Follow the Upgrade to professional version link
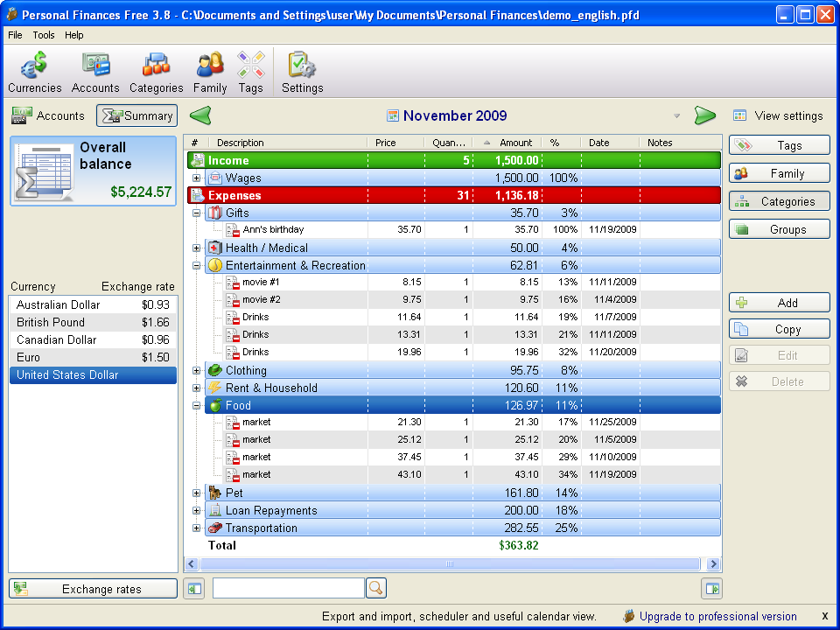840x630 pixels. click(717, 617)
